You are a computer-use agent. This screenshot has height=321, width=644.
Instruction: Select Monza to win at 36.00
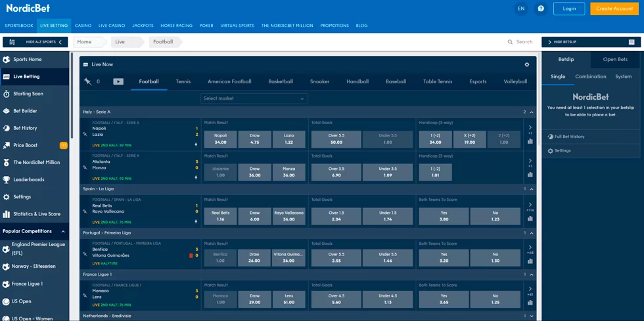[288, 172]
